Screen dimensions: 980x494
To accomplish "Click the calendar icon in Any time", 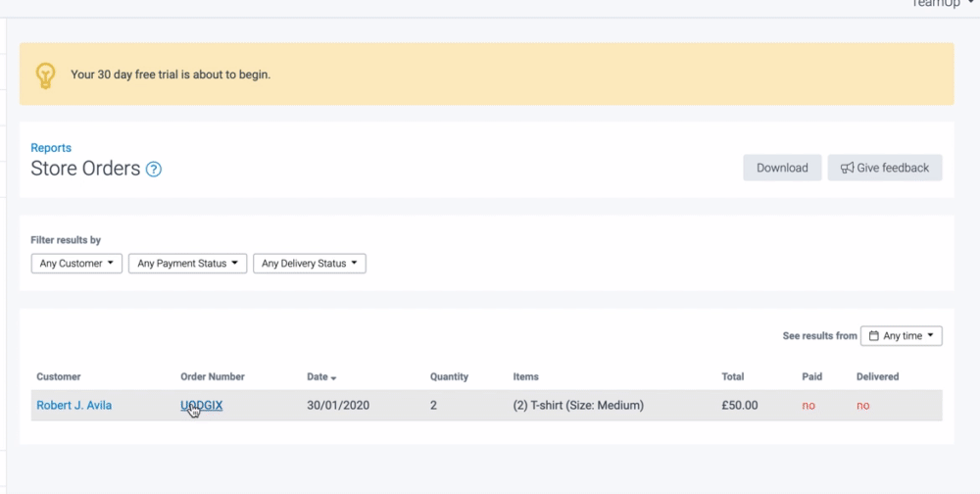I will click(x=874, y=336).
